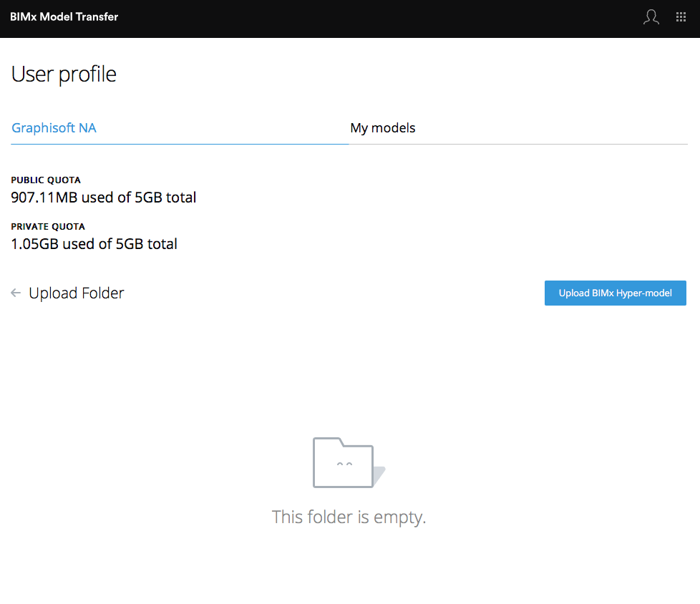
Task: Switch to the My models tab
Action: (383, 128)
